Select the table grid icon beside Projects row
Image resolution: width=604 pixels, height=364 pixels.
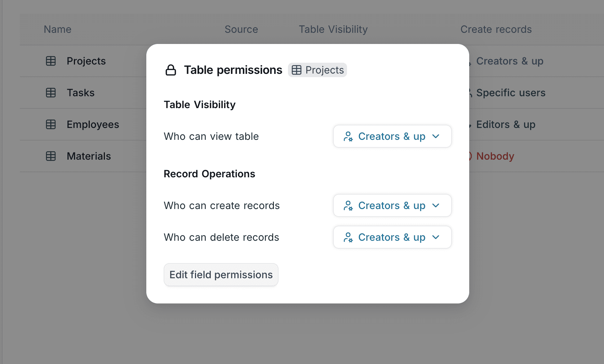point(50,61)
